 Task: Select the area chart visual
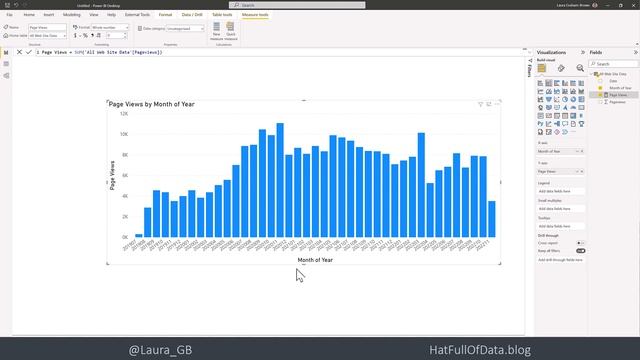pos(549,91)
